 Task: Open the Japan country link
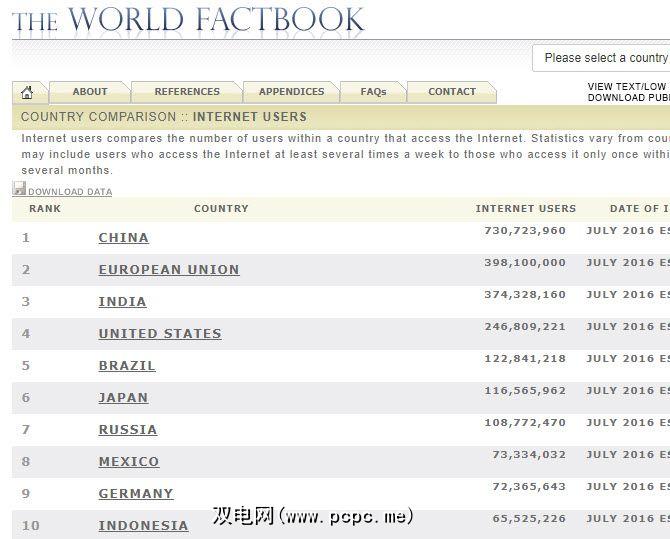[x=123, y=398]
